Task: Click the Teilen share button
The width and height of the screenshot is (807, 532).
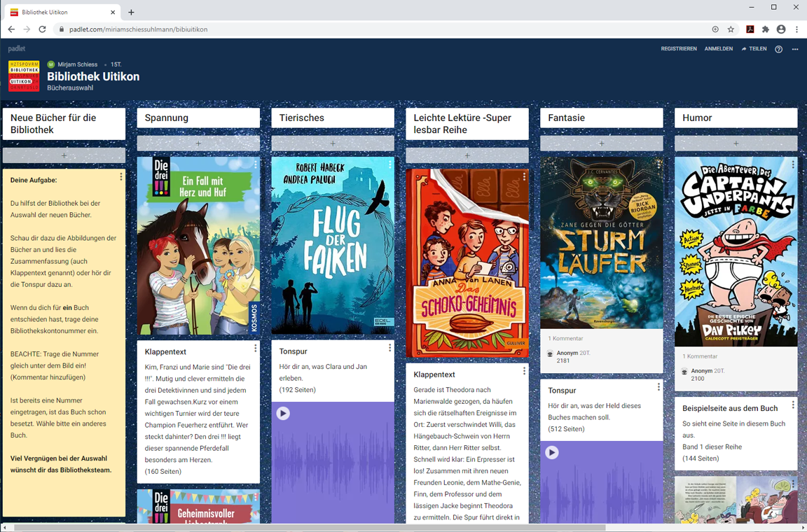Action: (754, 49)
